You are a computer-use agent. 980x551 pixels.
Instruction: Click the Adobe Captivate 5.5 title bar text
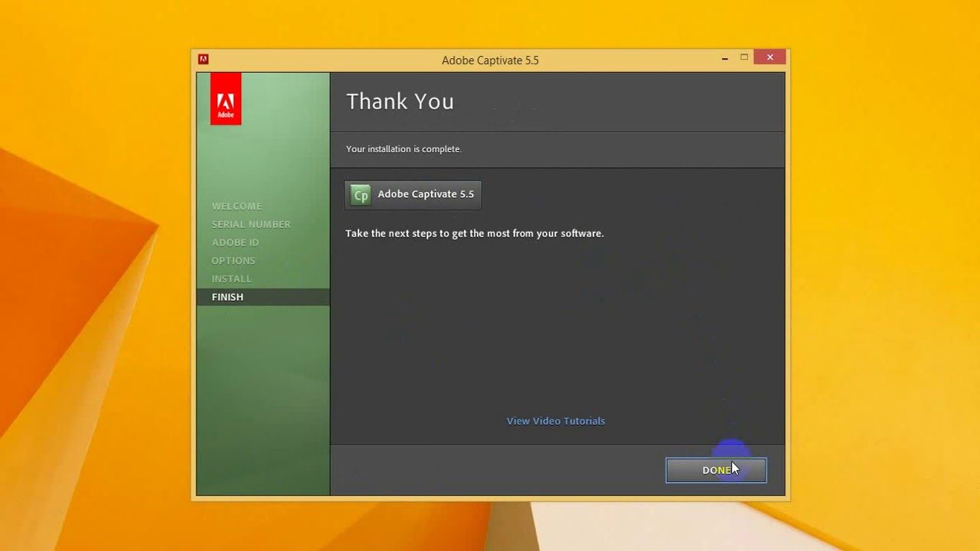490,60
